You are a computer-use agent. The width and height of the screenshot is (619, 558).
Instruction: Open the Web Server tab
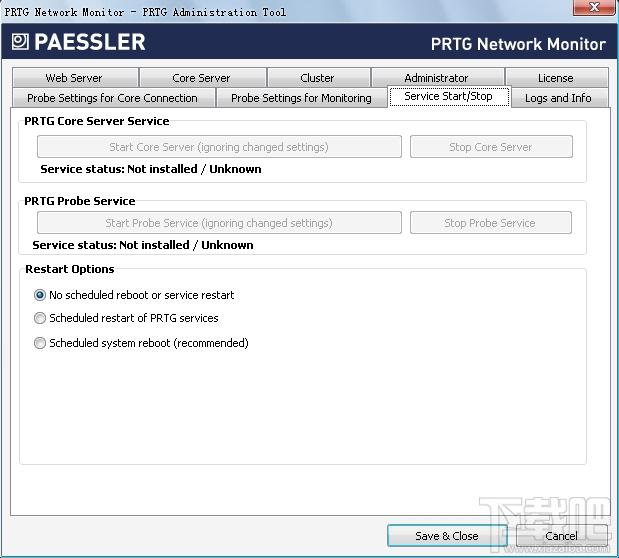(x=74, y=78)
